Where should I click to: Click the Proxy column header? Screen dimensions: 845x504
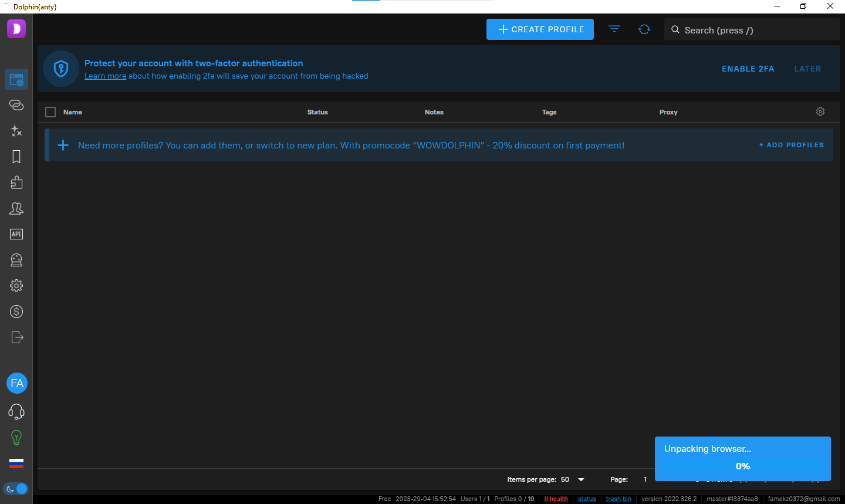tap(668, 112)
